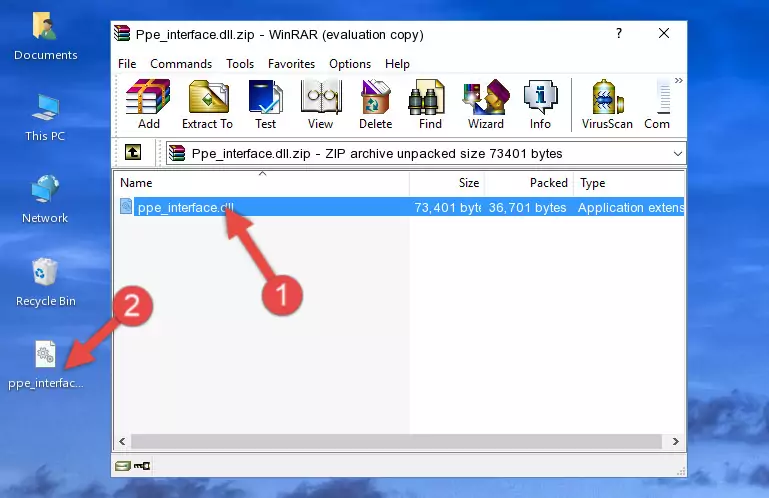Screen dimensions: 769x498
Task: Select ppe_interface.dll file row
Action: (400, 207)
